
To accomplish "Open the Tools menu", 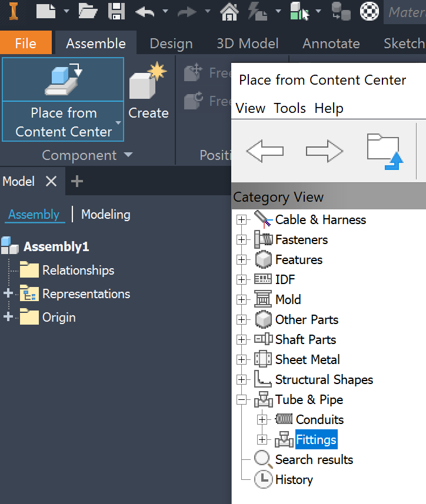I will pyautogui.click(x=289, y=108).
